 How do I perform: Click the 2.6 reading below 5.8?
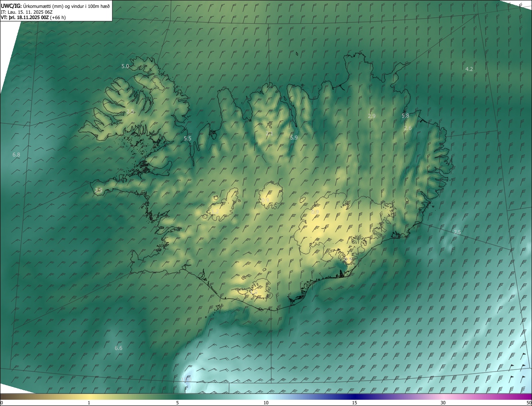tap(408, 128)
